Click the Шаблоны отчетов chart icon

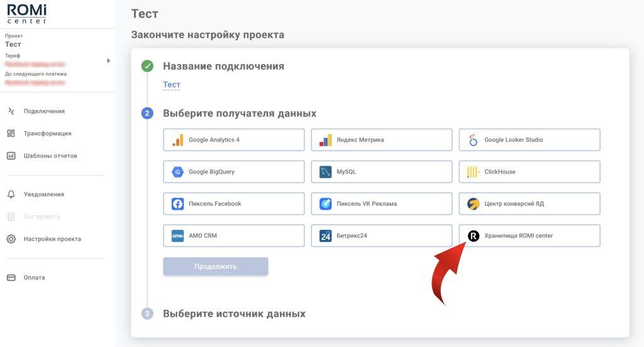(x=11, y=156)
